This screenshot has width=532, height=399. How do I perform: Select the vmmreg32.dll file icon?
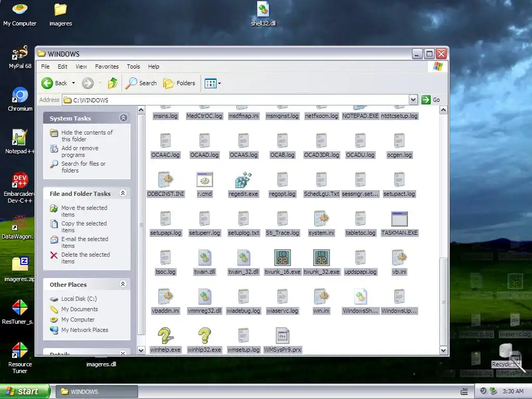click(204, 297)
